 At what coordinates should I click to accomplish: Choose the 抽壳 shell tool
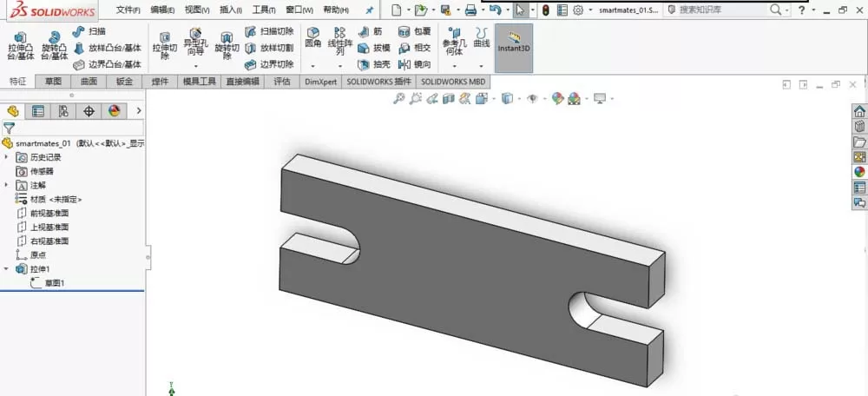click(374, 64)
